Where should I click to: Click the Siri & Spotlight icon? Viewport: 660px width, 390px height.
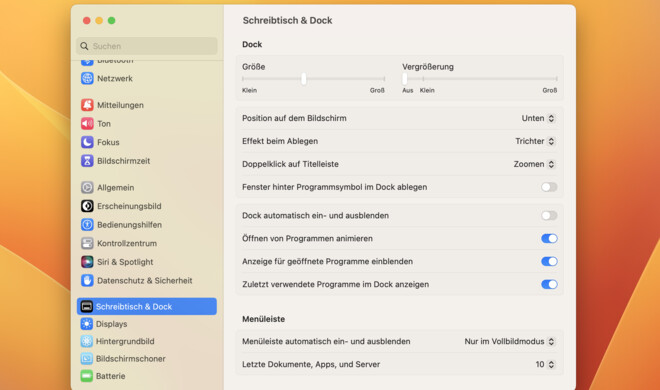click(87, 261)
